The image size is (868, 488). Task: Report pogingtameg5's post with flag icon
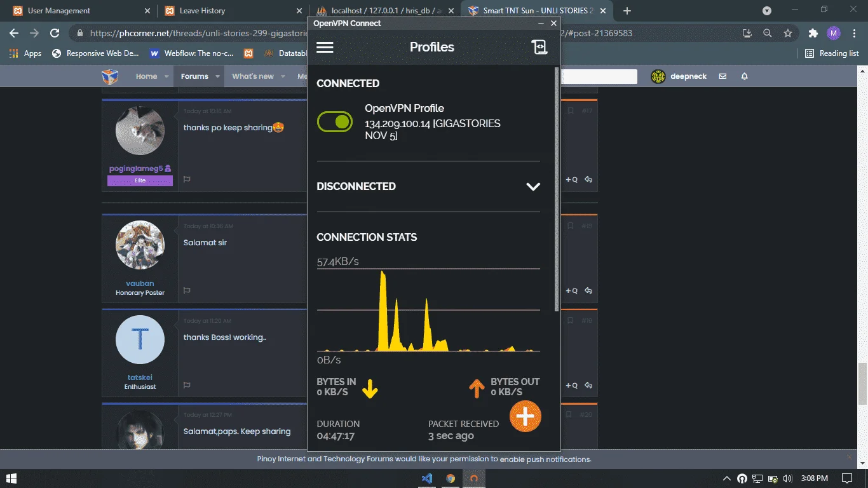(x=187, y=179)
